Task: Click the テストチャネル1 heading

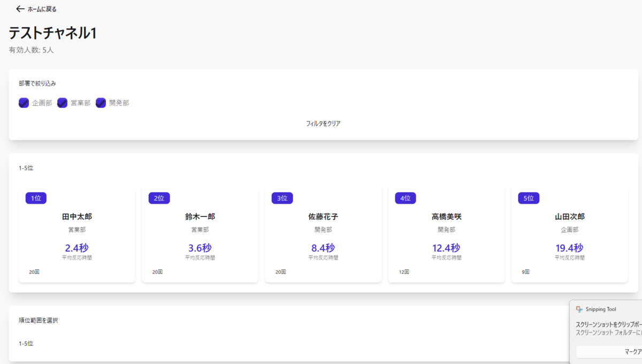Action: point(52,33)
